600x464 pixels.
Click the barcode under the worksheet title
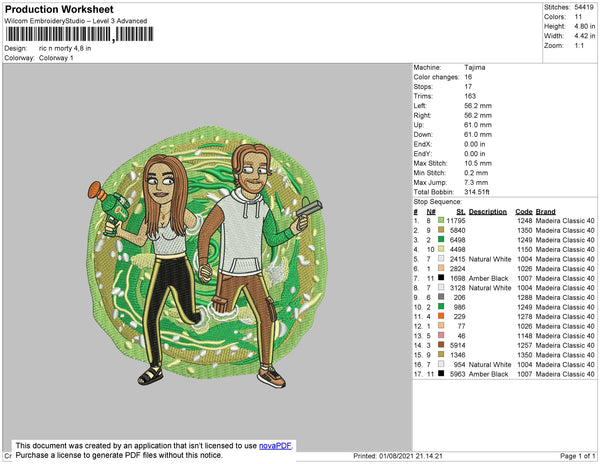pyautogui.click(x=79, y=34)
